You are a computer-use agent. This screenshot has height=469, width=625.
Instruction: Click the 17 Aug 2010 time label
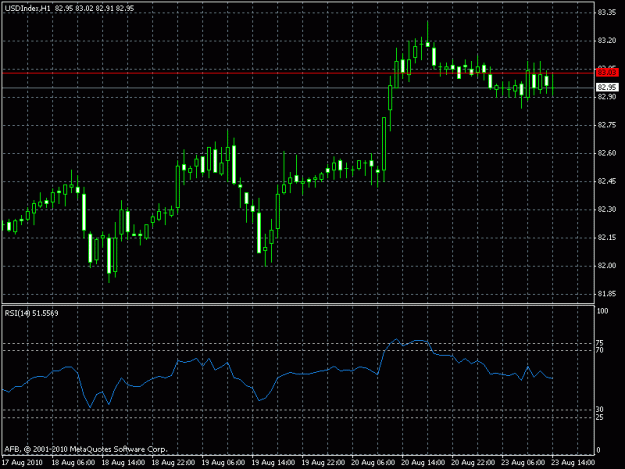(22, 463)
